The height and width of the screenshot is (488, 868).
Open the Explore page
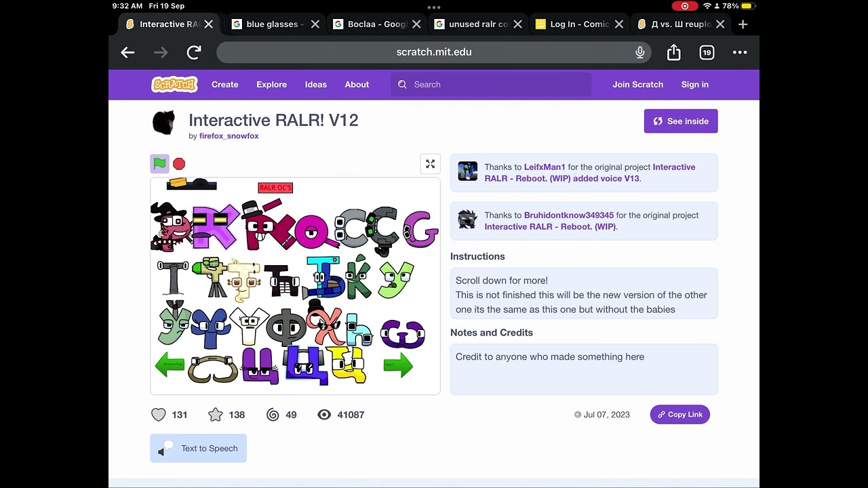271,85
